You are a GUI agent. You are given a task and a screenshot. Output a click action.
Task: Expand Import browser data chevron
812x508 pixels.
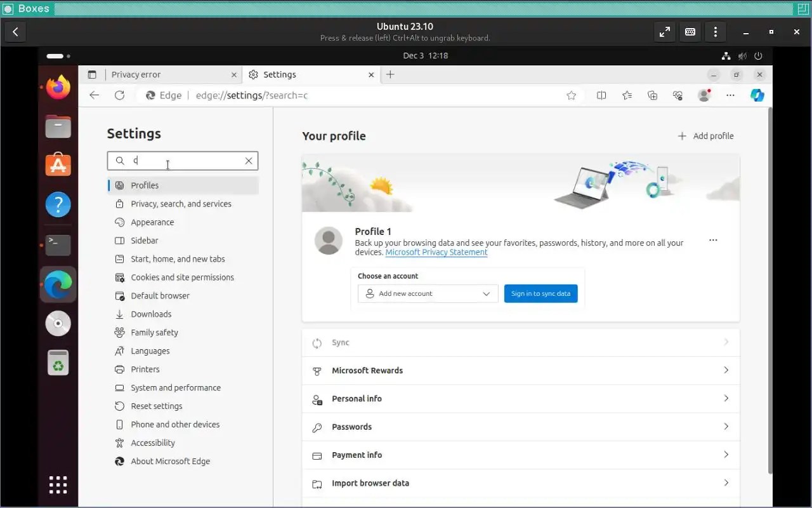click(726, 483)
